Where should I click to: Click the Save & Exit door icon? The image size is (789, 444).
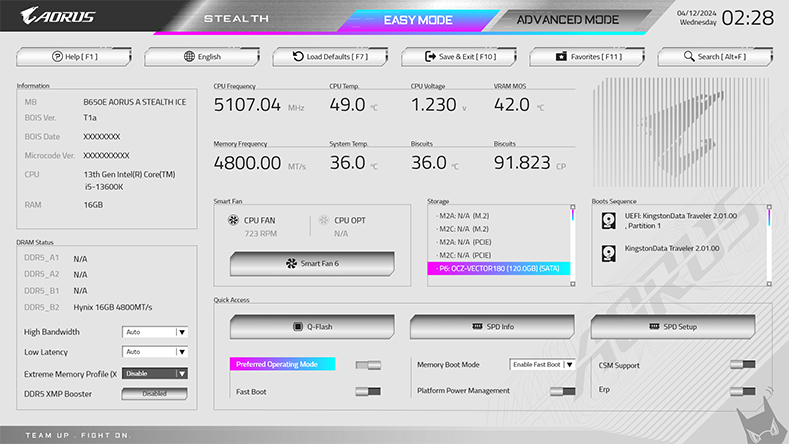[430, 57]
